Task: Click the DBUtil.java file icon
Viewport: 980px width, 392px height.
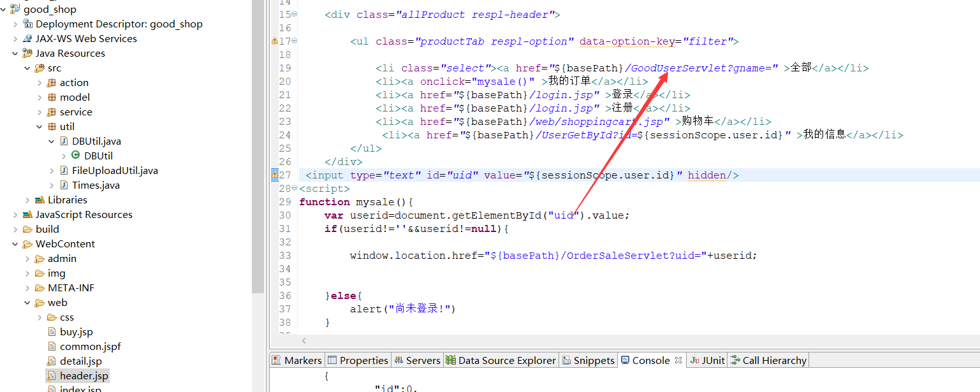Action: point(64,141)
